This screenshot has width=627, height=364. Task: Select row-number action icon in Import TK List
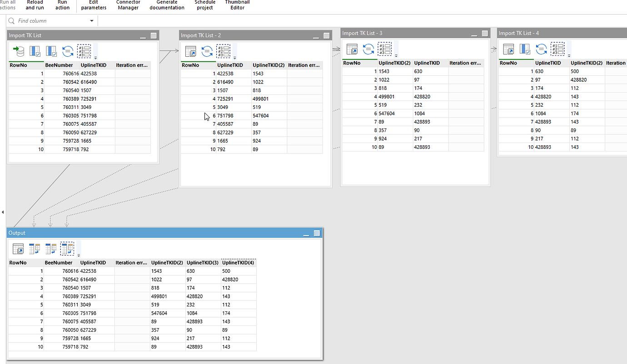tap(84, 51)
